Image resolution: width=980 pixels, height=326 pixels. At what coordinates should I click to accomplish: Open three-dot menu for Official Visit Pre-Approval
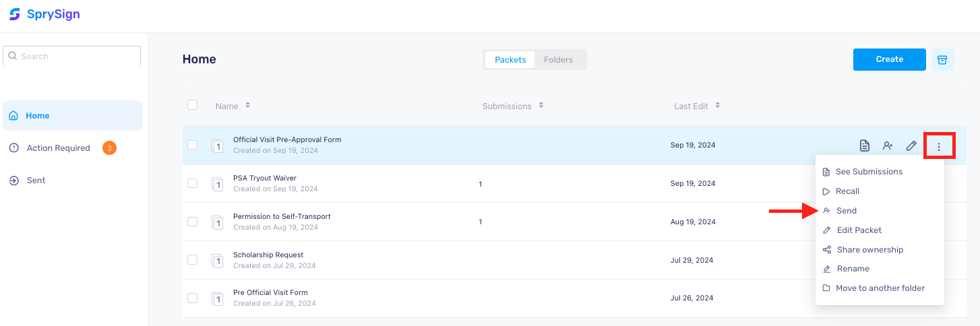click(939, 146)
